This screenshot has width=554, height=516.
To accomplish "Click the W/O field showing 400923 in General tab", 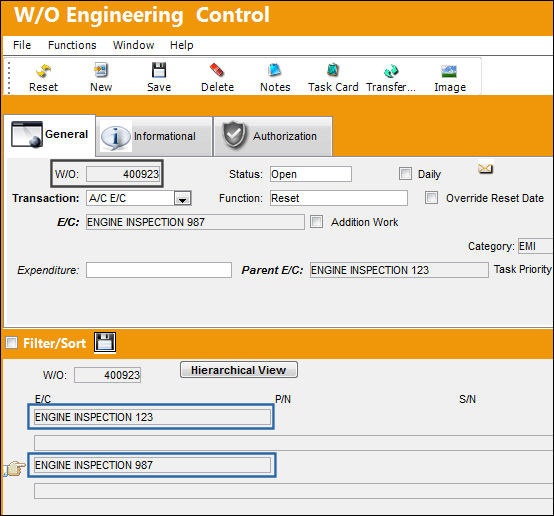I will 123,174.
